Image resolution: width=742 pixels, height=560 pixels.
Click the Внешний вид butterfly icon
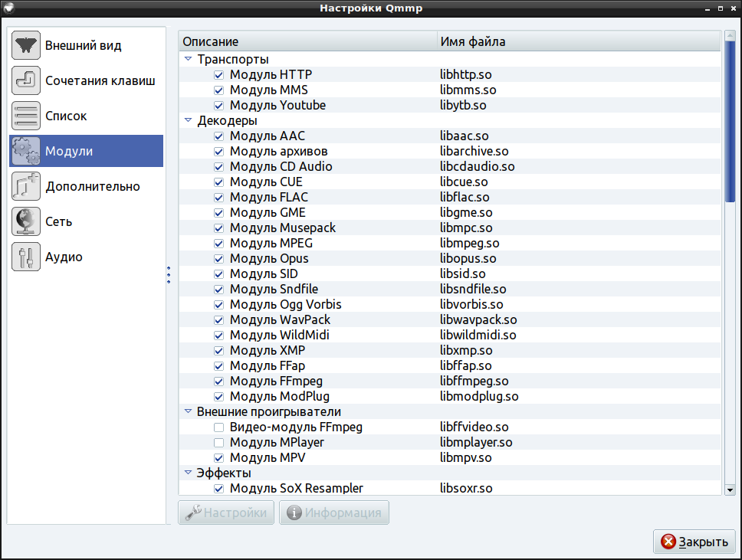tap(26, 46)
